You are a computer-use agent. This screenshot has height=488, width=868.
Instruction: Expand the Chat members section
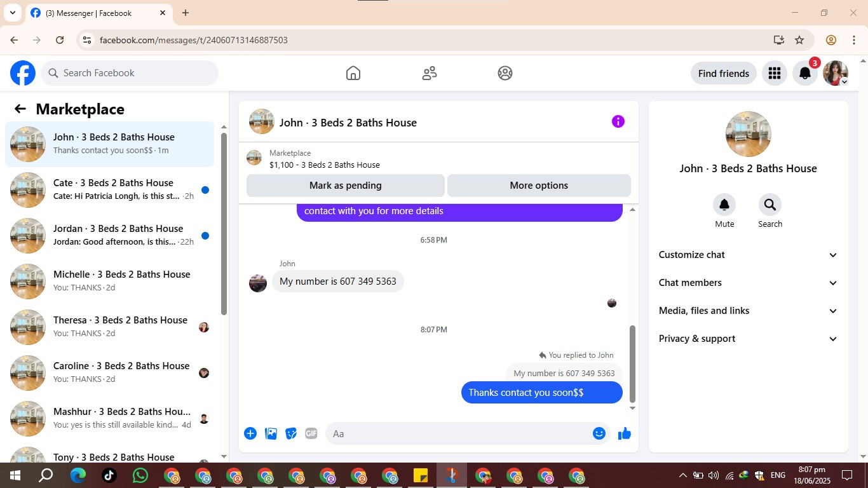(748, 283)
